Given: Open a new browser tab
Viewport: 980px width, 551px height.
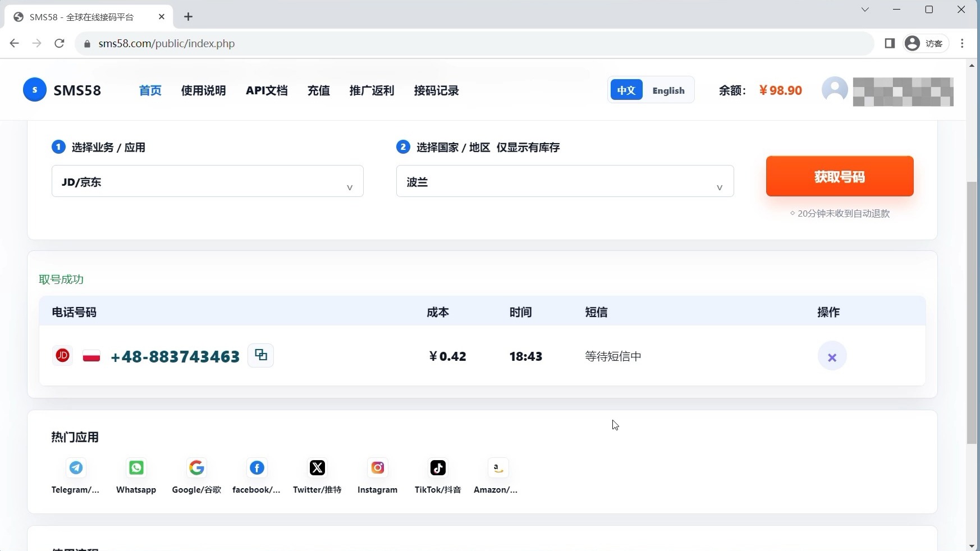Looking at the screenshot, I should [x=189, y=17].
